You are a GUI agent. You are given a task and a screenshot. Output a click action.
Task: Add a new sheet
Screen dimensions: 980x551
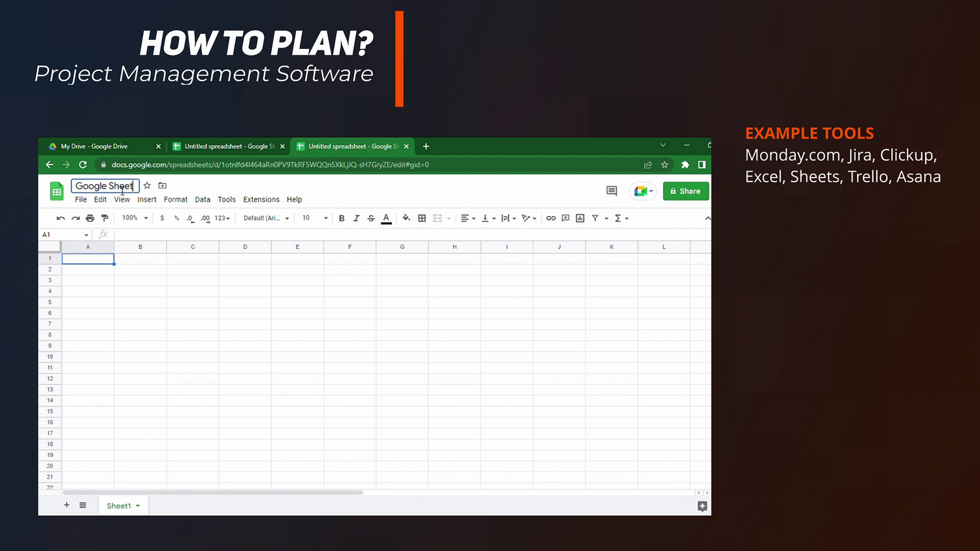tap(67, 505)
